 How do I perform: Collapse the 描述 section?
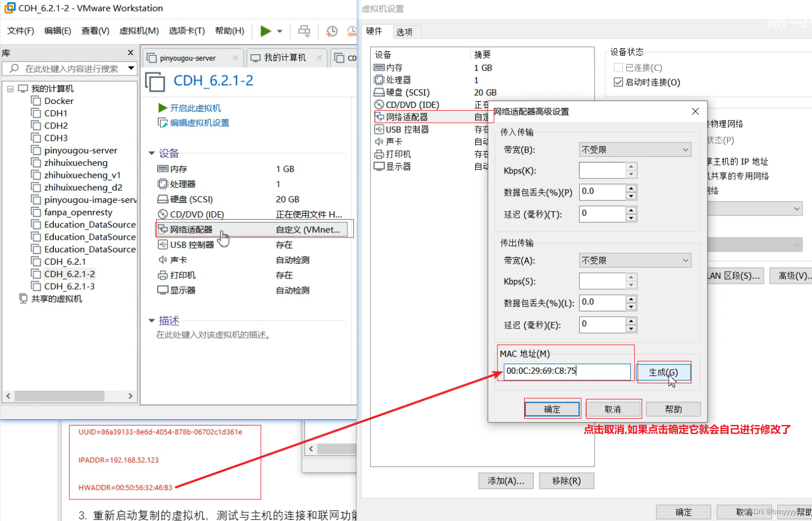tap(152, 321)
